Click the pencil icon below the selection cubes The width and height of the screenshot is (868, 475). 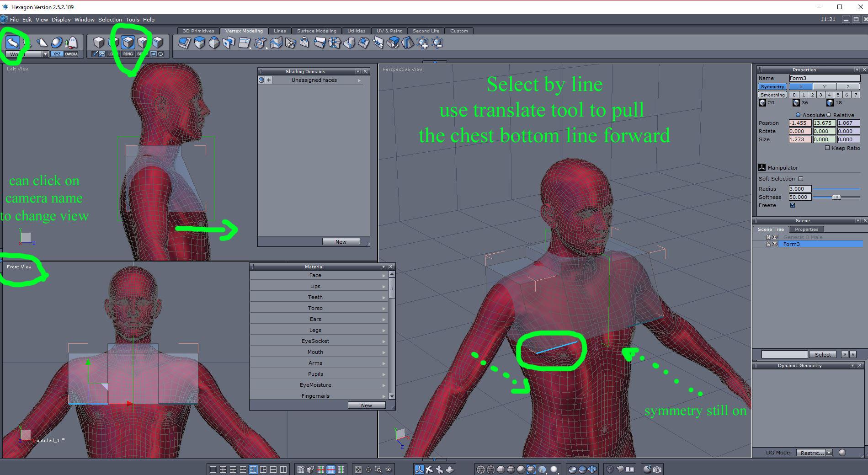click(x=95, y=54)
